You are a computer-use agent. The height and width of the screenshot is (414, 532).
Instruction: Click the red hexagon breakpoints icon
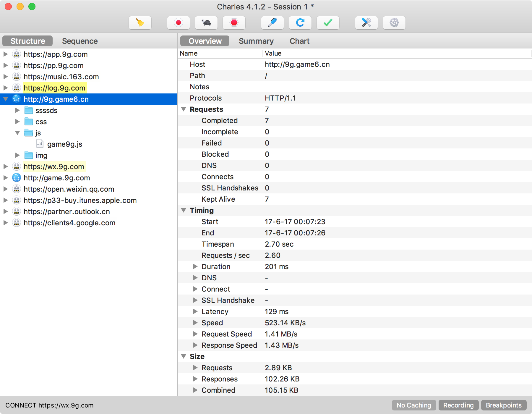(x=234, y=23)
